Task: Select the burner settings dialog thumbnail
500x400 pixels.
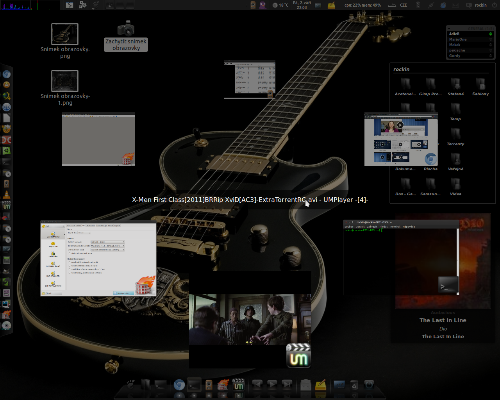Action: [x=98, y=258]
